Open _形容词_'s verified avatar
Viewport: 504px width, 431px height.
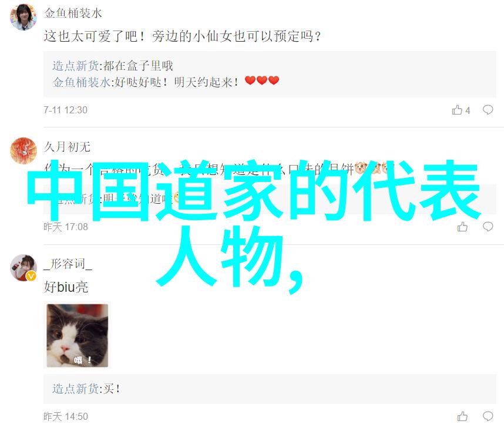(23, 268)
